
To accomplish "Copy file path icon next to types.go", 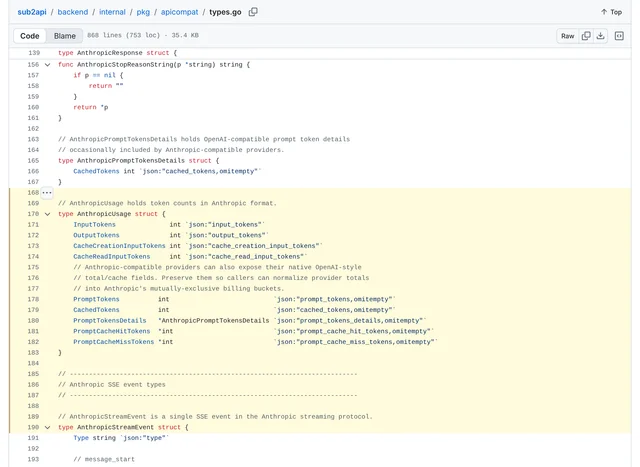I will (253, 12).
